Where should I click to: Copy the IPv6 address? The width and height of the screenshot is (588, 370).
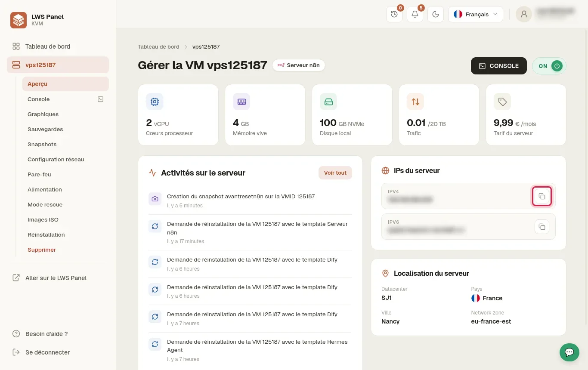coord(542,227)
